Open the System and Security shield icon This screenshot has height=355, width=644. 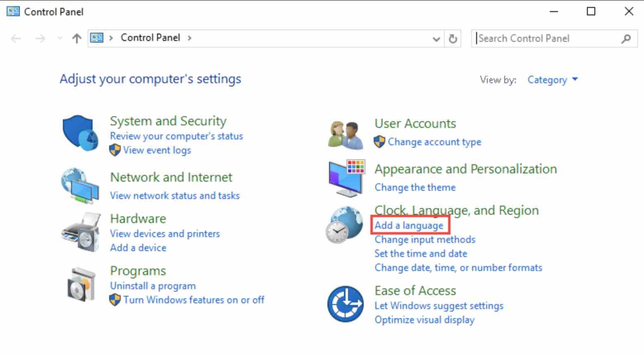(x=80, y=133)
